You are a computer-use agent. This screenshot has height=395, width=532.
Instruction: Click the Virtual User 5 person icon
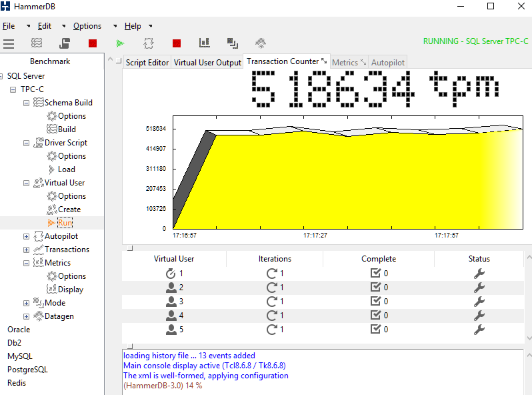point(171,330)
